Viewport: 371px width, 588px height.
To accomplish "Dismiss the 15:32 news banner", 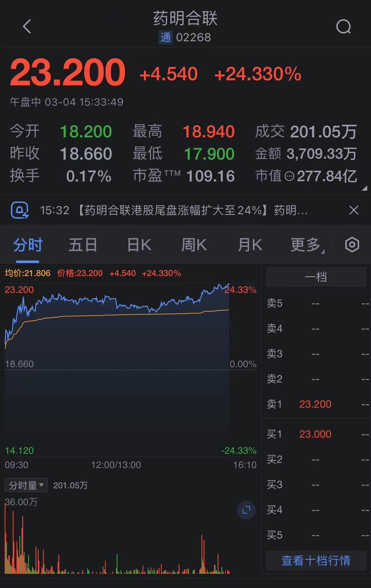I will pos(354,210).
